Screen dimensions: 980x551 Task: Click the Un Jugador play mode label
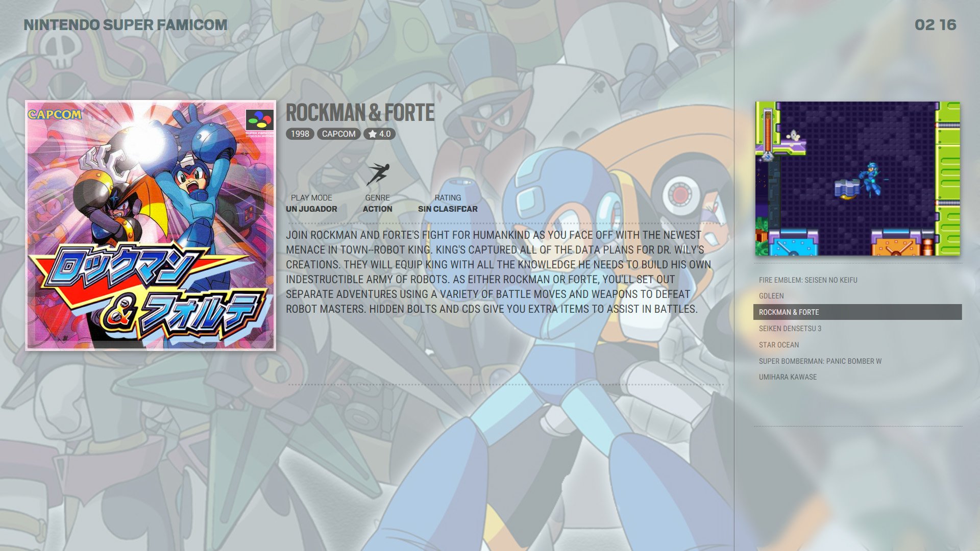(x=311, y=209)
